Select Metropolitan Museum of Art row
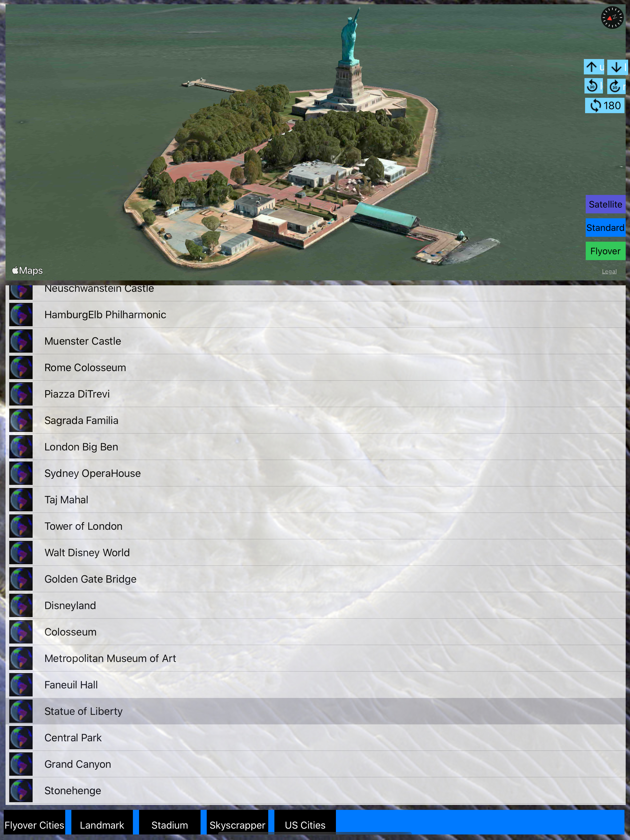The width and height of the screenshot is (630, 840). click(315, 659)
